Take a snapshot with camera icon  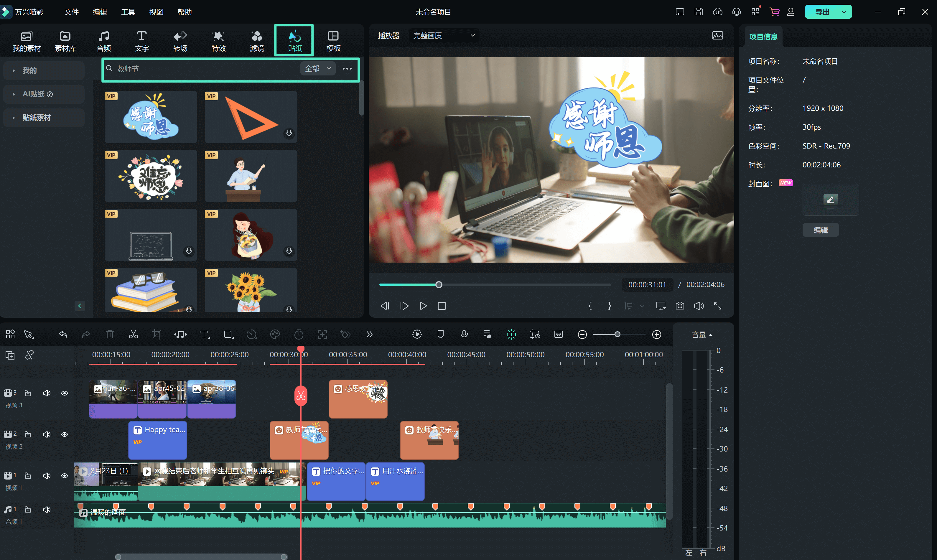tap(680, 306)
